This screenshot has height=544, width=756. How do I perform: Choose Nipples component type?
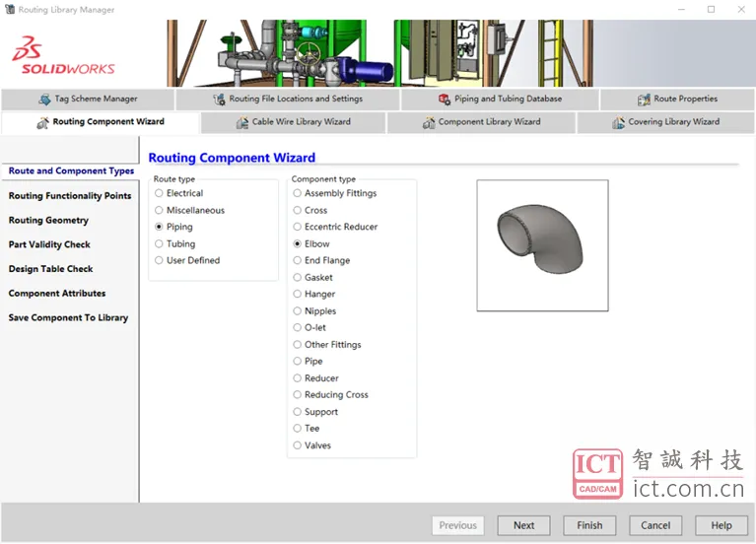[297, 311]
